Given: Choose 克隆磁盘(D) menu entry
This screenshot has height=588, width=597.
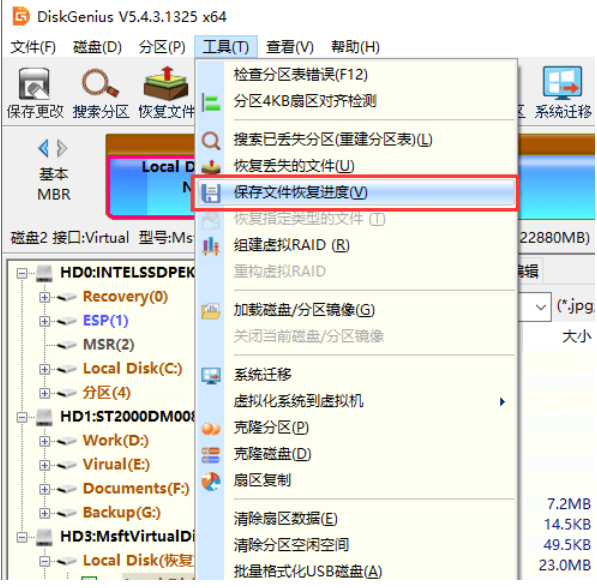Looking at the screenshot, I should pyautogui.click(x=356, y=454).
